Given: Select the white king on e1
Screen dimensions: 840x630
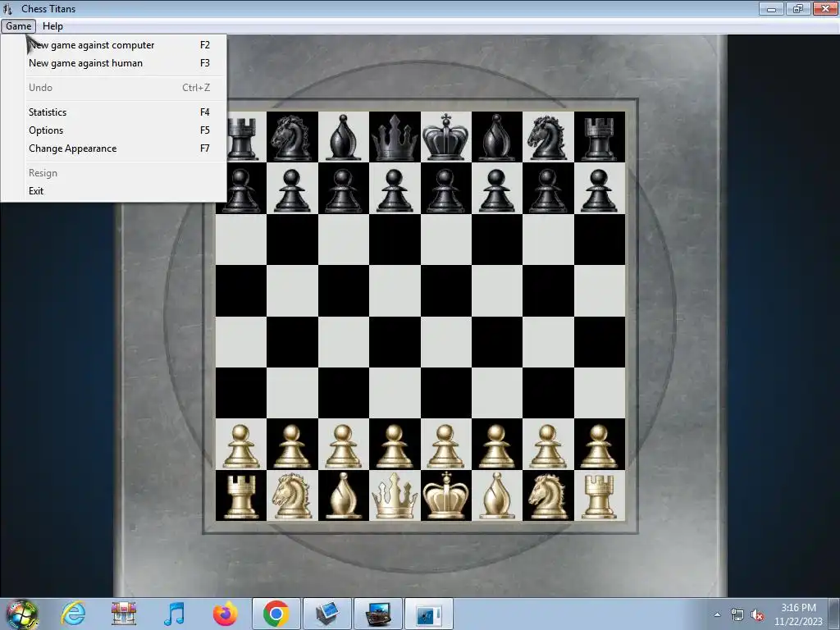Looking at the screenshot, I should [445, 495].
